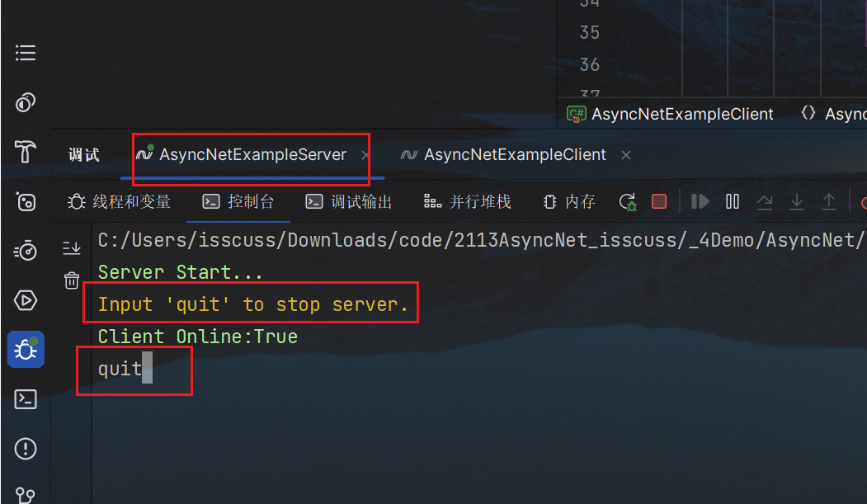Open the Debug tool window bug icon
867x504 pixels.
26,350
